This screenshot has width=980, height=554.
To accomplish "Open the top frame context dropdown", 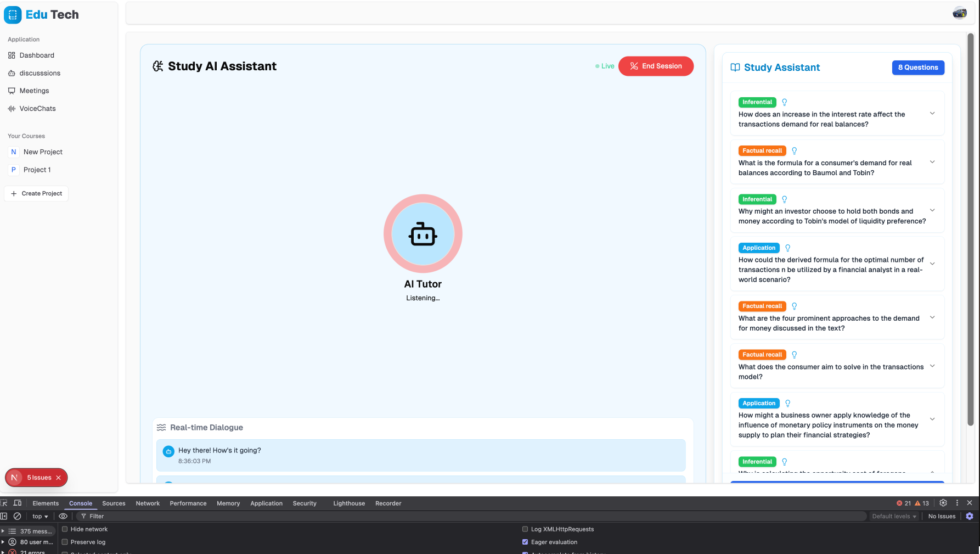I will [x=39, y=516].
